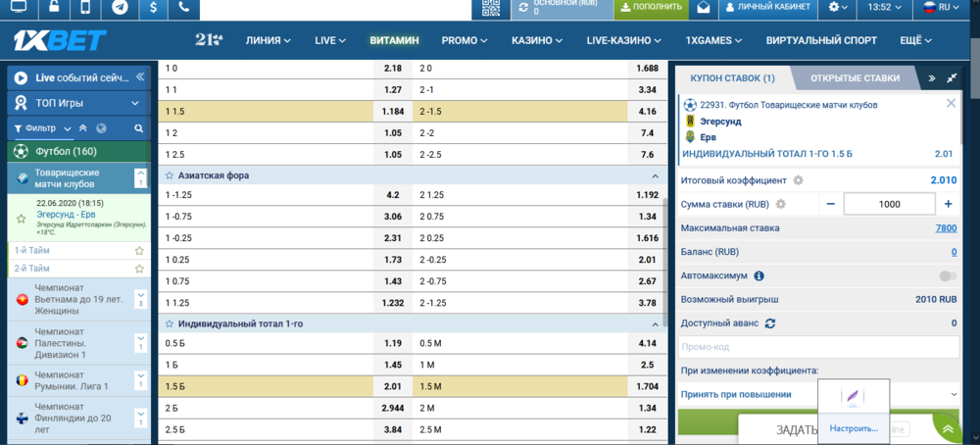Click the Промо-код input field

pyautogui.click(x=818, y=347)
